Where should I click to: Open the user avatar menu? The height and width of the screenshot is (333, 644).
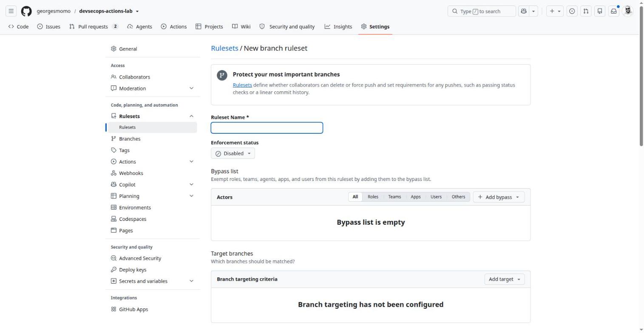(x=628, y=11)
